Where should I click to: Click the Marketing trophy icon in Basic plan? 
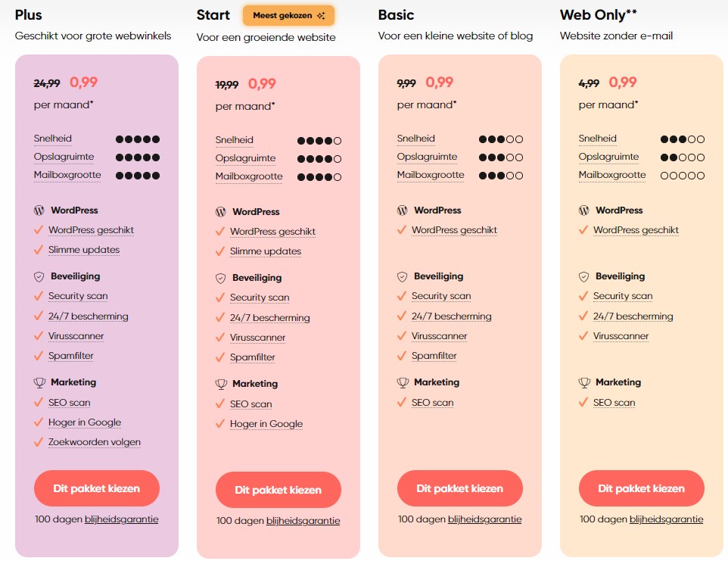point(403,382)
